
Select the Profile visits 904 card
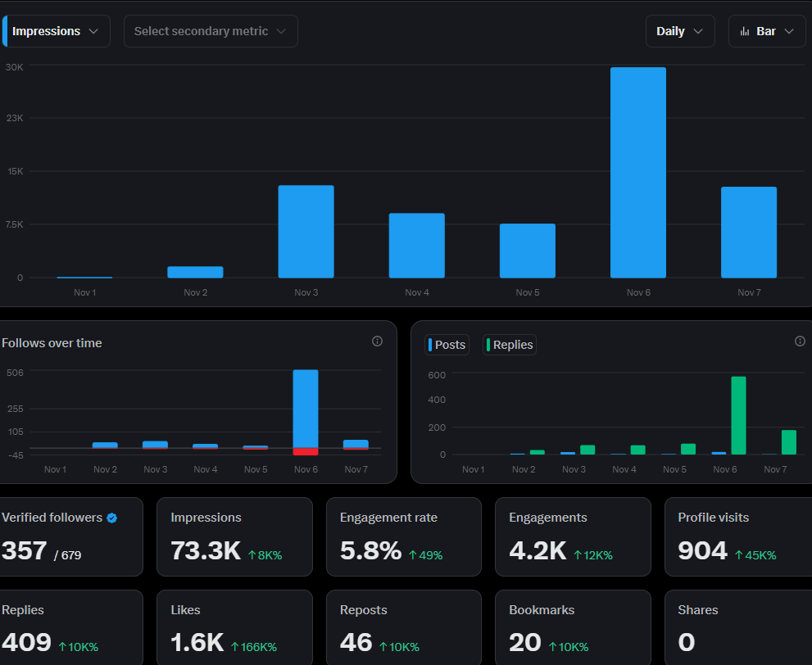(x=738, y=536)
